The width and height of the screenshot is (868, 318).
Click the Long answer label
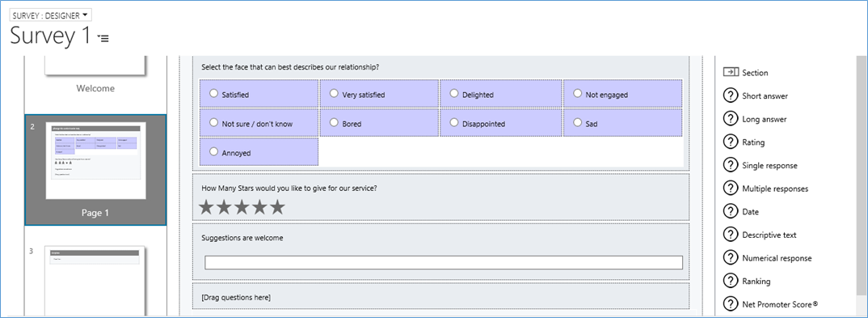click(765, 119)
